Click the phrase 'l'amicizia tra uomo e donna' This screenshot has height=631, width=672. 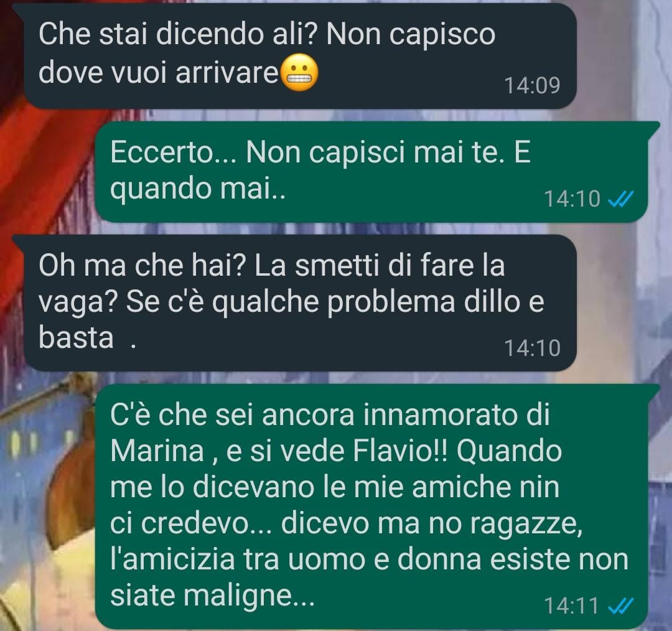(x=296, y=559)
